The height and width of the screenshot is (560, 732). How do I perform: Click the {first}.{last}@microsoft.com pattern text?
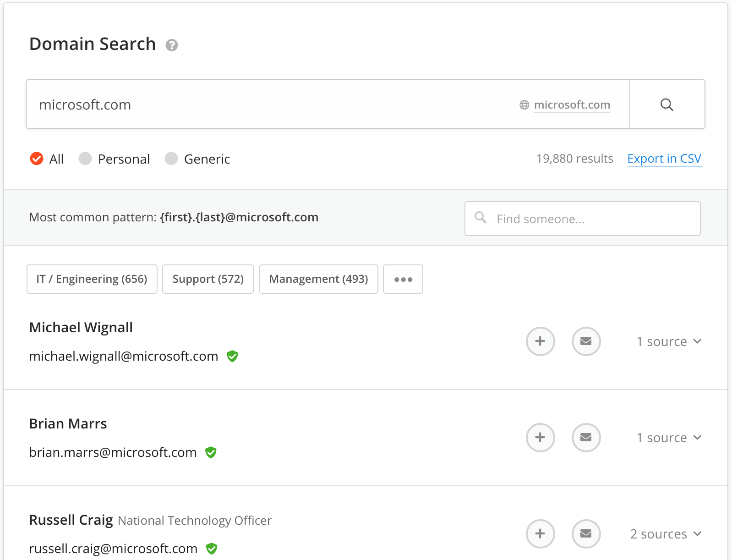239,217
